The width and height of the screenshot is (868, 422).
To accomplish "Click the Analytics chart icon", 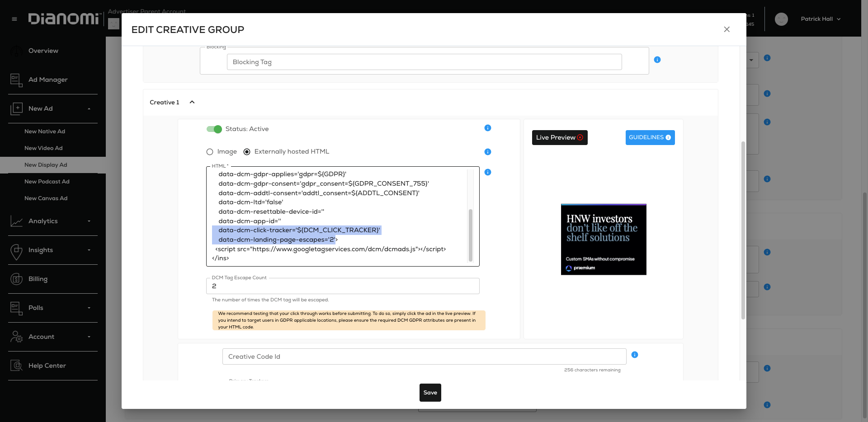I will click(16, 221).
